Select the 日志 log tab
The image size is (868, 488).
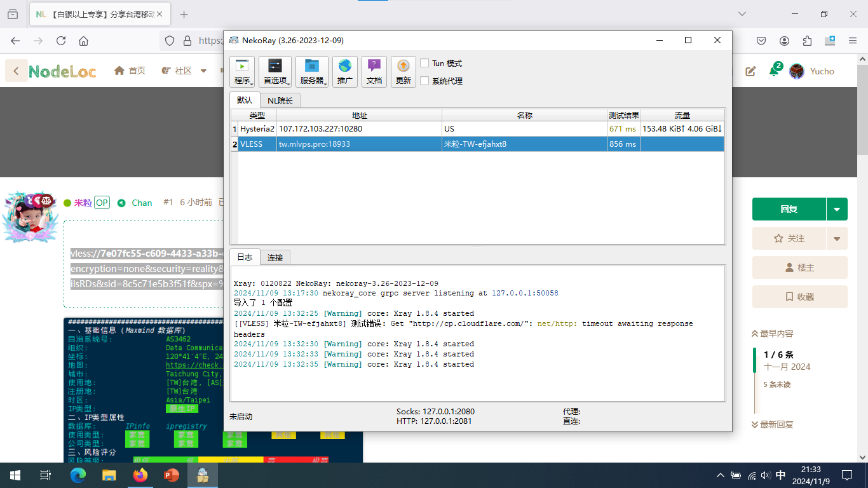245,257
